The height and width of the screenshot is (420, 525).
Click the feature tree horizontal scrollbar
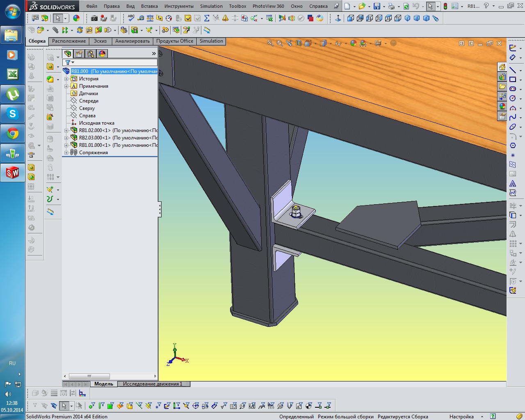tap(89, 376)
